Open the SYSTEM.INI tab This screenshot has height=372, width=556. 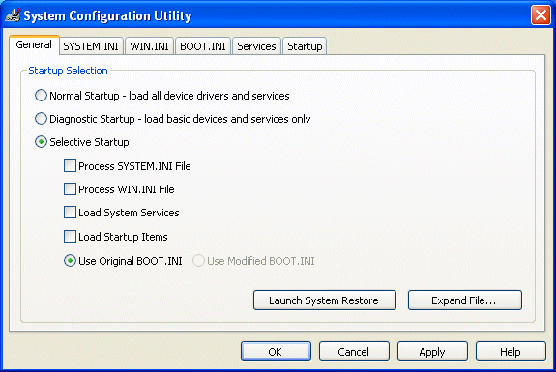(x=91, y=46)
